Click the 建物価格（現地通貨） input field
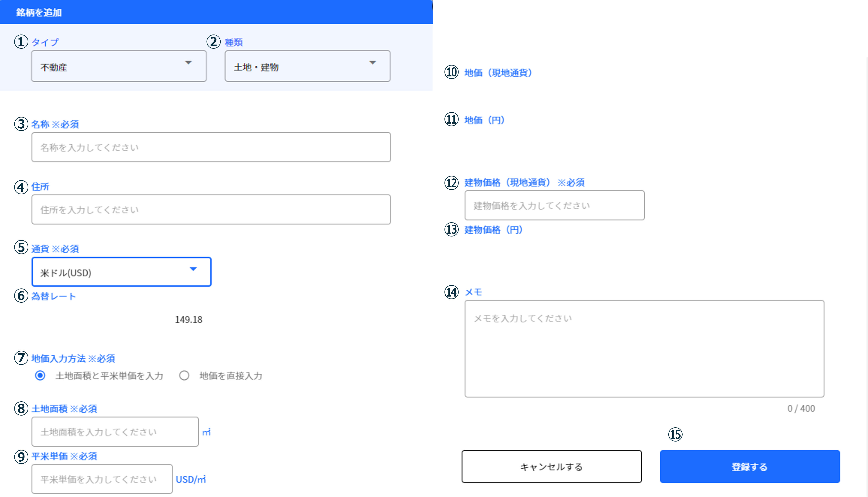Image resolution: width=868 pixels, height=497 pixels. tap(554, 205)
